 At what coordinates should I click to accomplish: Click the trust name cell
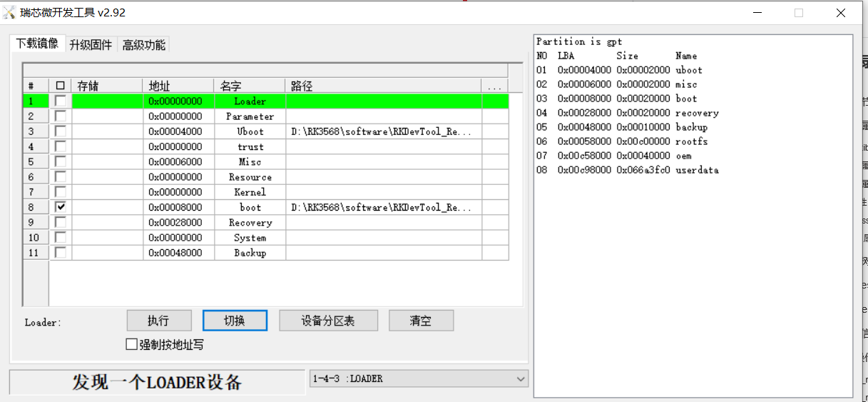[250, 146]
